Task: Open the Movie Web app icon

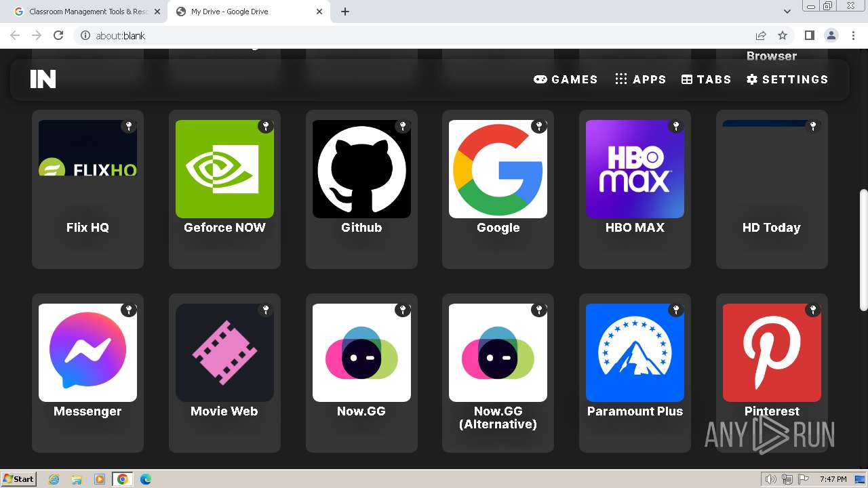Action: (x=224, y=352)
